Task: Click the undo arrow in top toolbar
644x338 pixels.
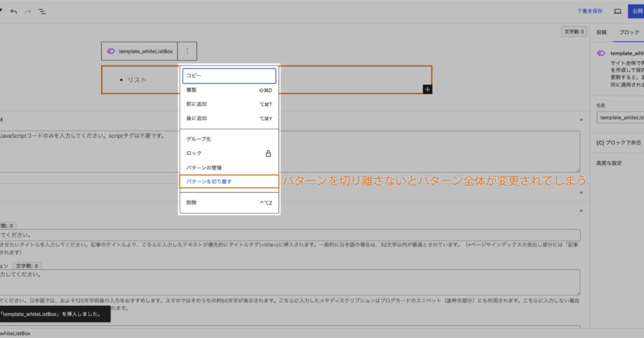Action: point(14,11)
